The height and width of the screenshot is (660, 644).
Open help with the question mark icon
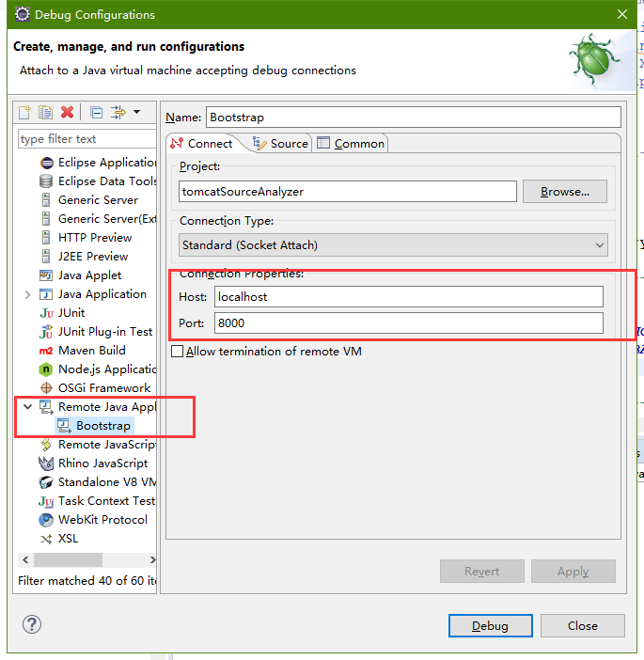(x=32, y=624)
